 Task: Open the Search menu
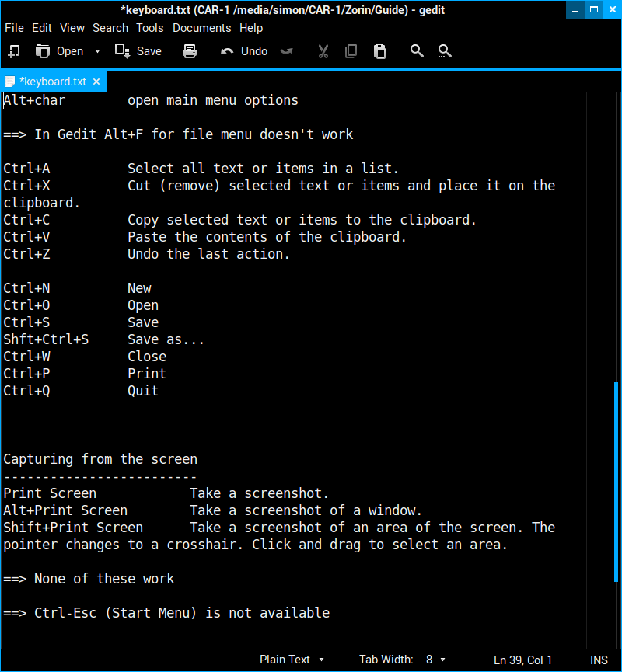pyautogui.click(x=110, y=28)
